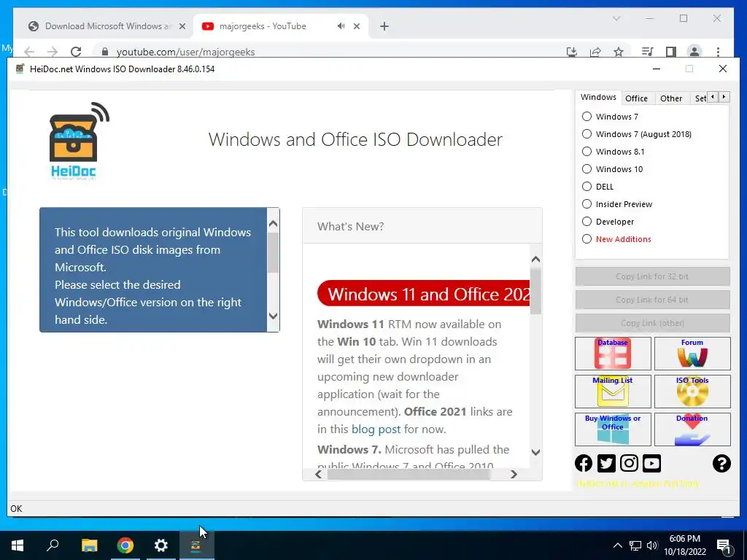Click Chrome address bar youtube.com URL
747x560 pixels.
(x=185, y=52)
